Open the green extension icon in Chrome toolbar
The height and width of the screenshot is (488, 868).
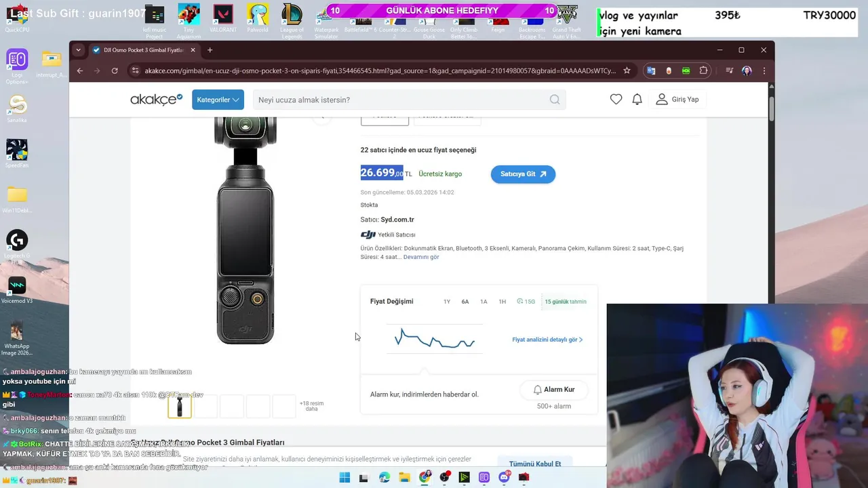[x=686, y=70]
